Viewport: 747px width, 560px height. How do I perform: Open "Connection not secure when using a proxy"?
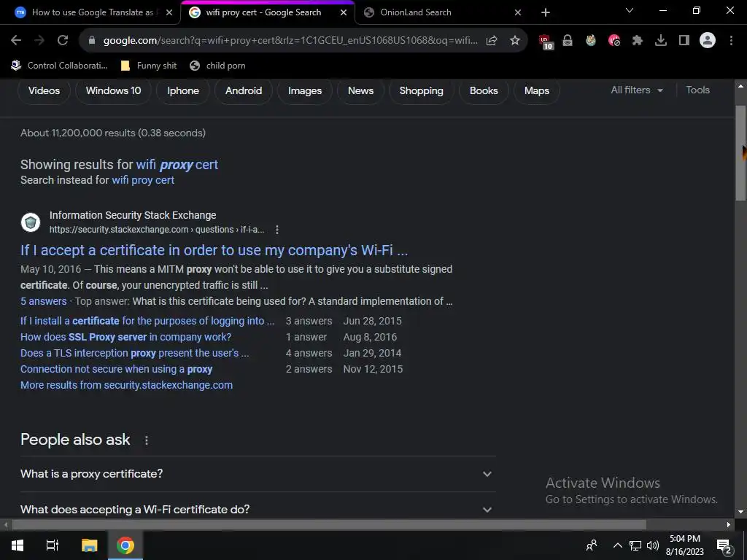[x=116, y=370]
